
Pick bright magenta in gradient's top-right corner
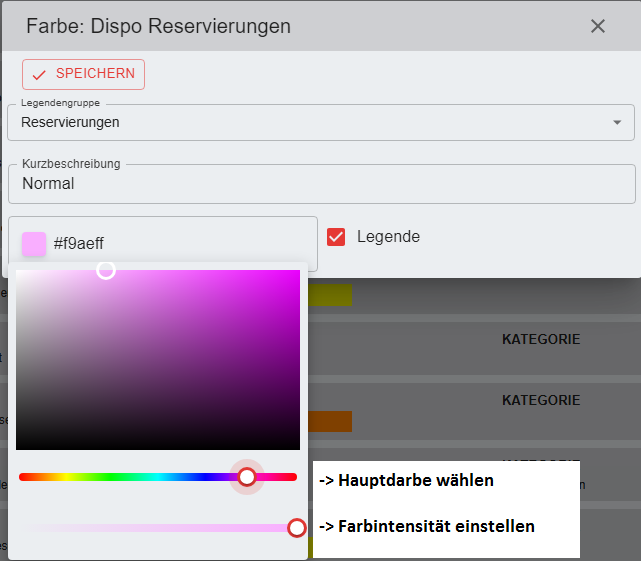click(296, 273)
